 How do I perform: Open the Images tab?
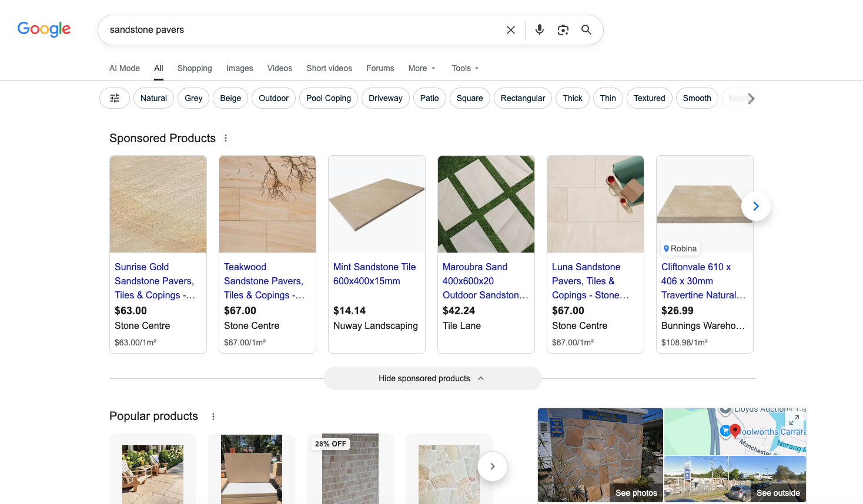tap(240, 68)
